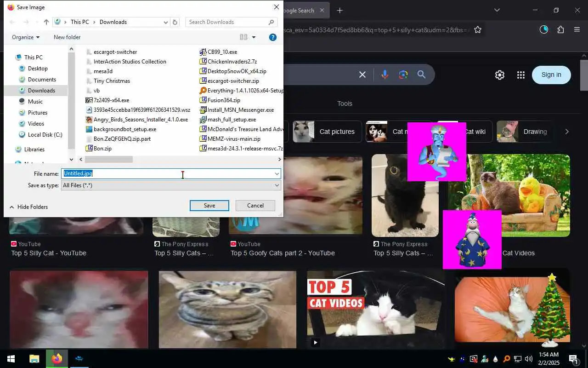This screenshot has width=588, height=368.
Task: Open Google Tools filter
Action: pyautogui.click(x=345, y=103)
